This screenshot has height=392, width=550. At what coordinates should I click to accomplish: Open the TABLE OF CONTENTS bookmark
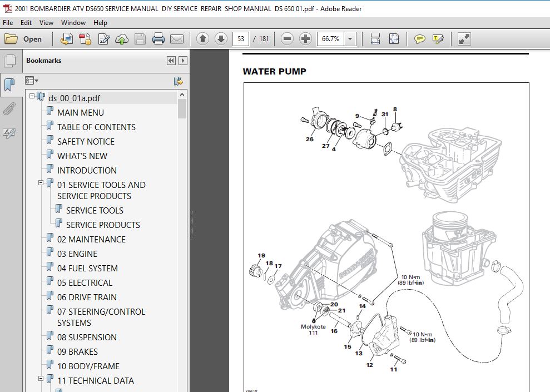point(96,127)
